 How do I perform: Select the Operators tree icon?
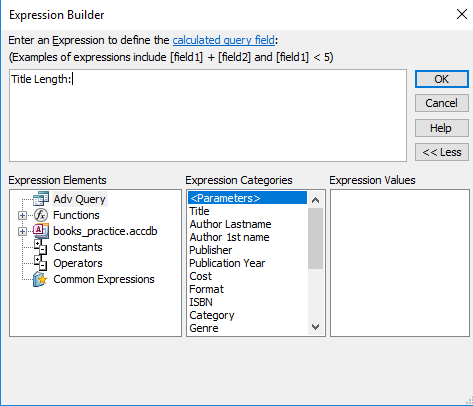coord(41,263)
